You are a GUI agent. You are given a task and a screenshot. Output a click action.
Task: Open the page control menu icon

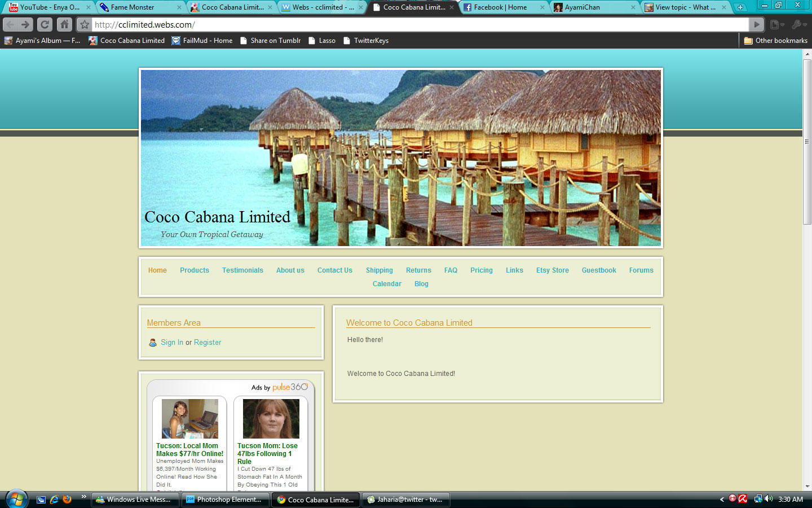777,25
